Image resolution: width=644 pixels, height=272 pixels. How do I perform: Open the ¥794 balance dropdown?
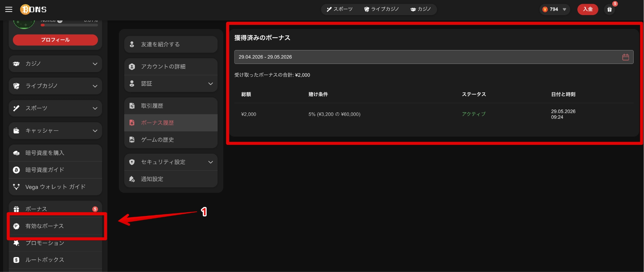pos(555,9)
